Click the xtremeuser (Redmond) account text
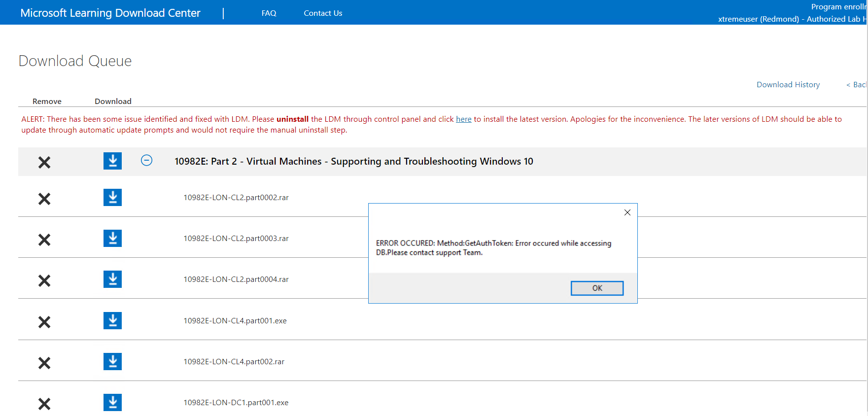This screenshot has height=416, width=868. (x=792, y=19)
